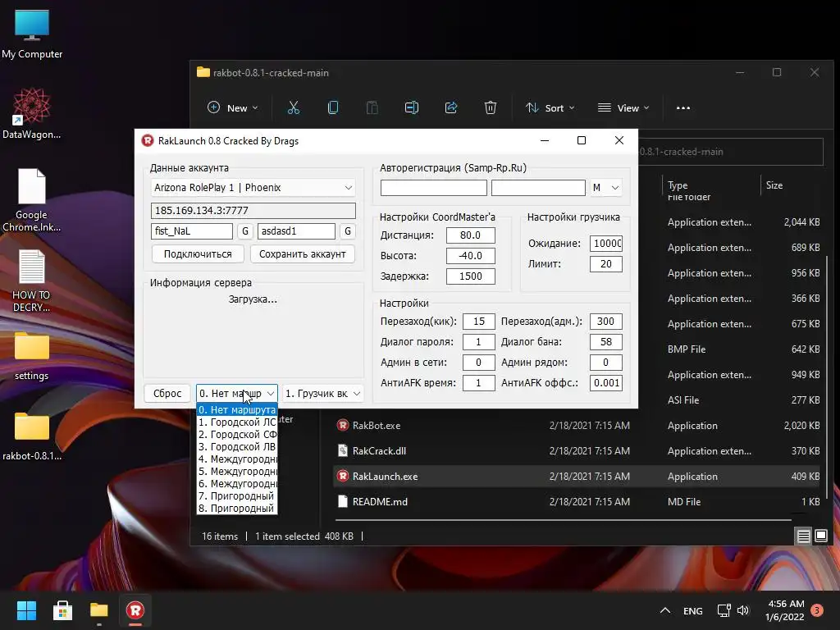840x630 pixels.
Task: Click the Дистанция field 80.0
Action: click(470, 235)
